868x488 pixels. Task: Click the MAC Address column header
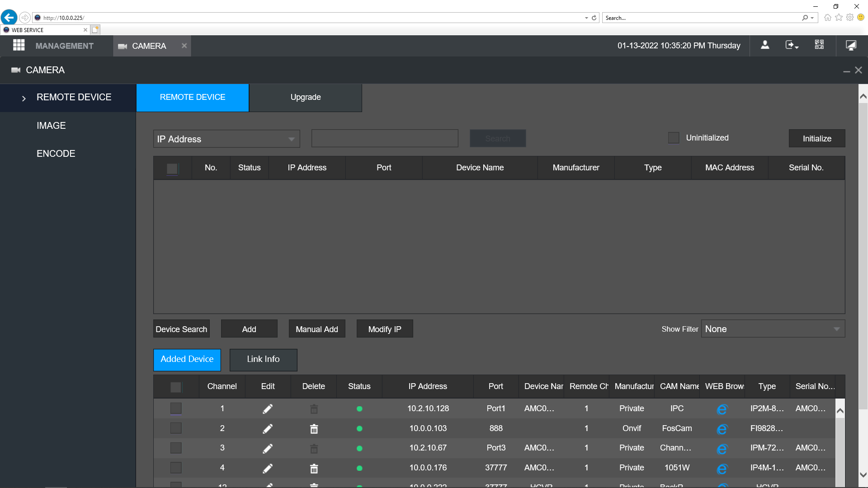[x=730, y=168]
